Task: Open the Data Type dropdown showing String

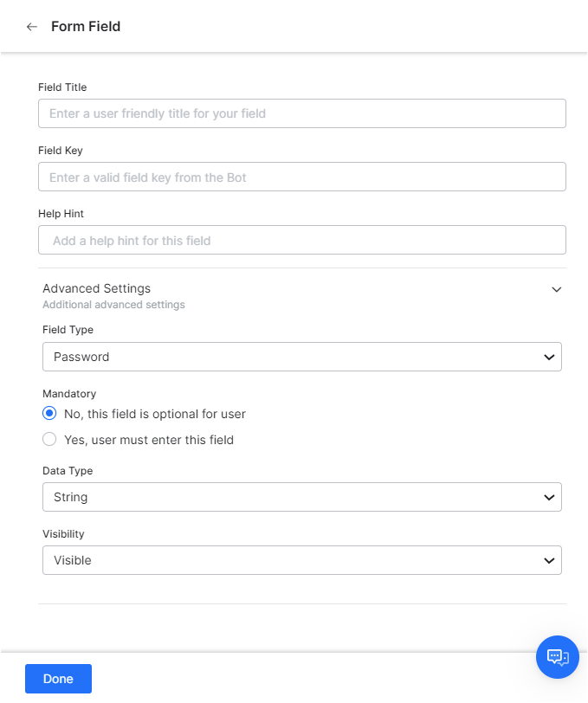Action: coord(301,496)
